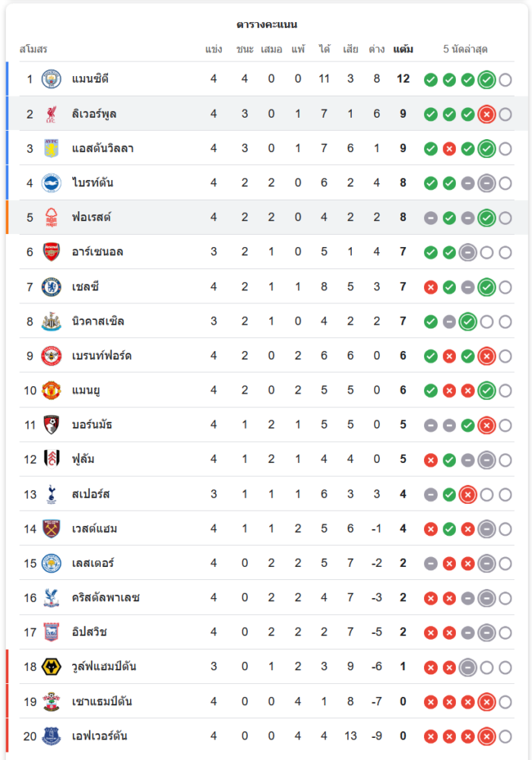This screenshot has width=532, height=760.
Task: Click Man City's latest win indicator
Action: point(487,79)
